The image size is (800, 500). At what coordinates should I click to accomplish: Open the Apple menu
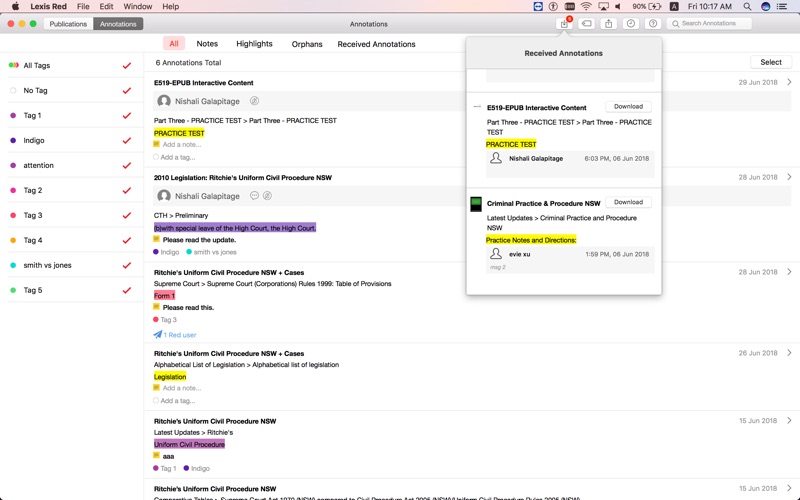point(15,7)
